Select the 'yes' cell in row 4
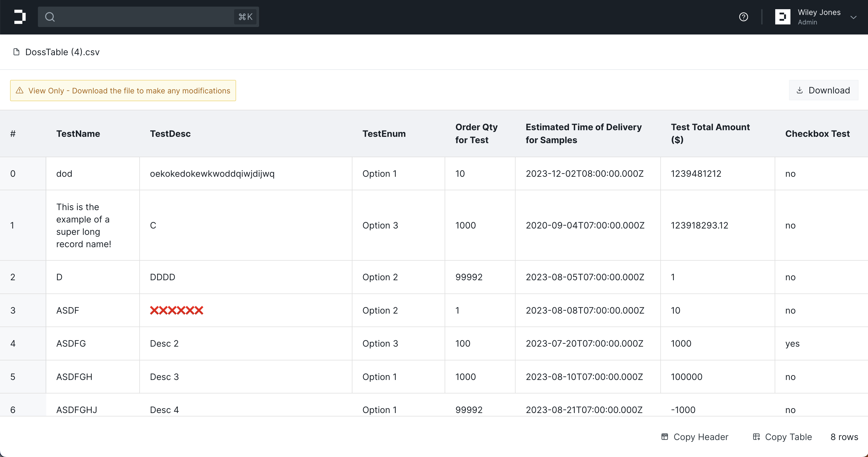The height and width of the screenshot is (457, 868). click(x=792, y=343)
